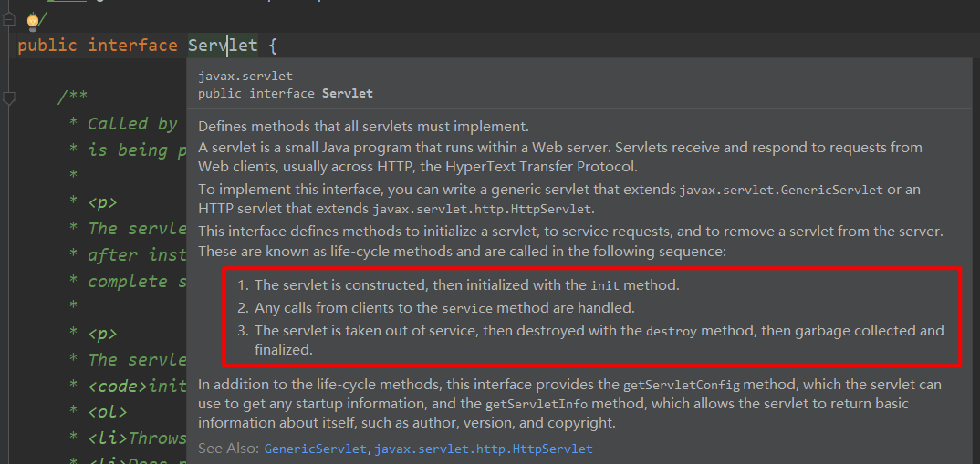Click the yellow lightbulb intention icon

pyautogui.click(x=33, y=21)
